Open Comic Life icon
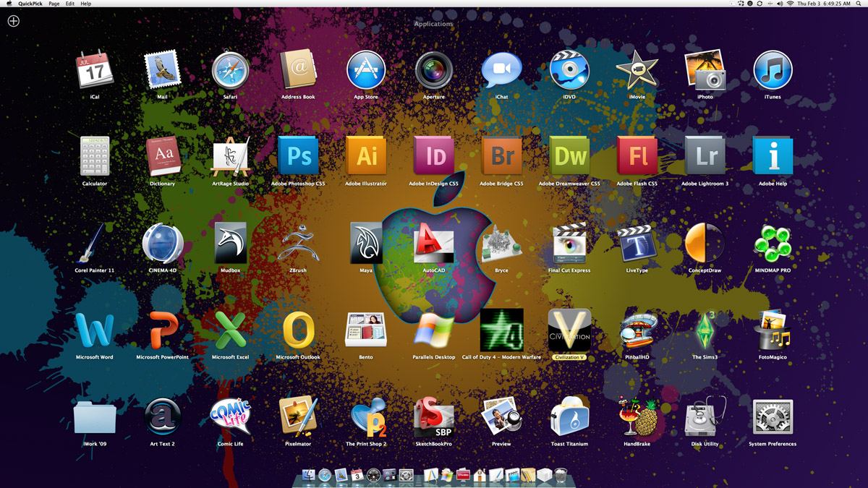Image resolution: width=868 pixels, height=488 pixels. tap(230, 417)
